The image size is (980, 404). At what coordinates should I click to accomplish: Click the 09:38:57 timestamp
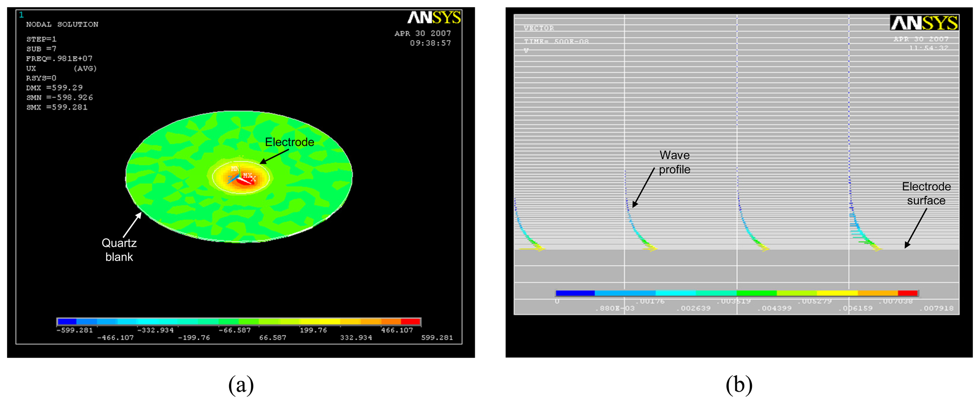[x=430, y=43]
